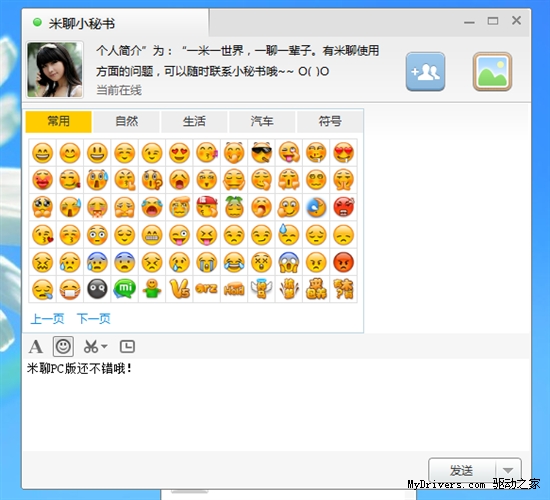
Task: Go to next emoji page 下一页
Action: [x=94, y=319]
